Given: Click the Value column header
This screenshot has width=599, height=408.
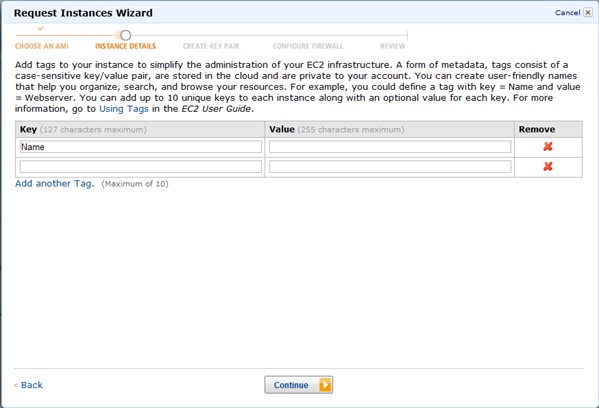Looking at the screenshot, I should (x=389, y=130).
